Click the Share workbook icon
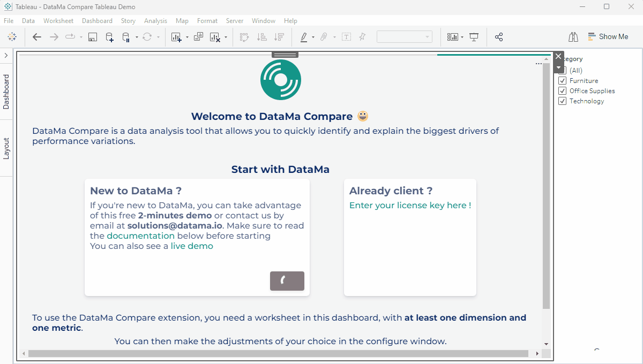Image resolution: width=643 pixels, height=364 pixels. point(499,37)
